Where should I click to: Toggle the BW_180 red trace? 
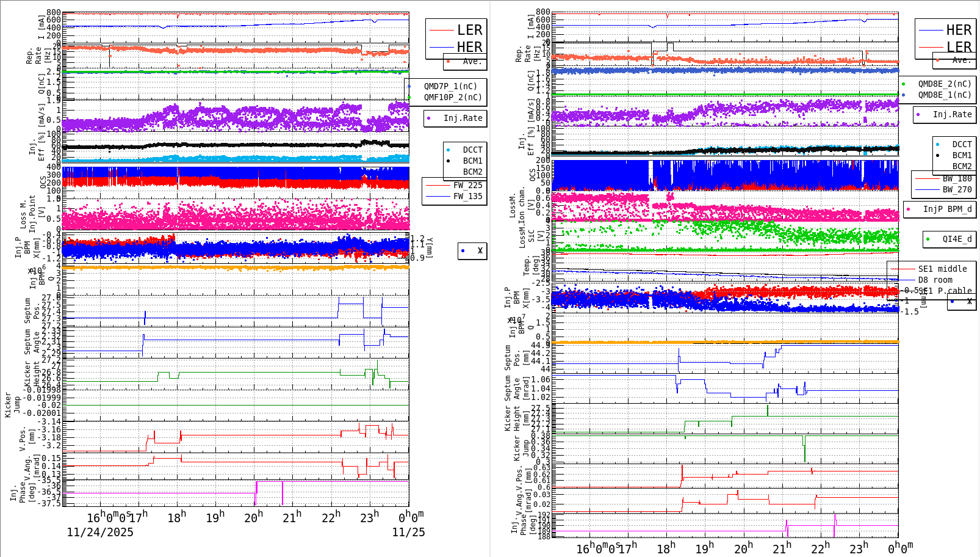[927, 178]
